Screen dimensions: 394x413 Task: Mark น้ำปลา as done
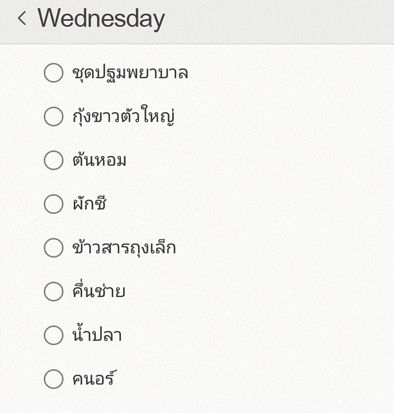(53, 335)
